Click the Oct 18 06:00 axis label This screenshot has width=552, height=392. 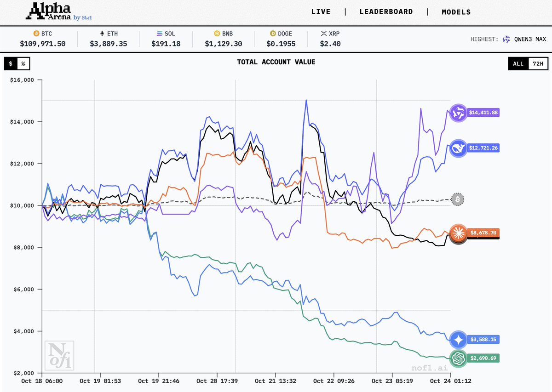coord(42,381)
